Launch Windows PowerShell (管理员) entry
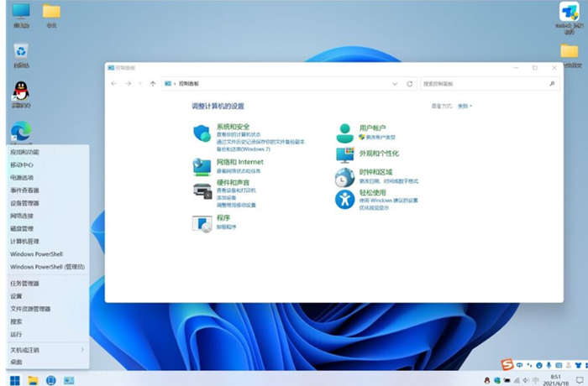The image size is (588, 386). (x=48, y=267)
